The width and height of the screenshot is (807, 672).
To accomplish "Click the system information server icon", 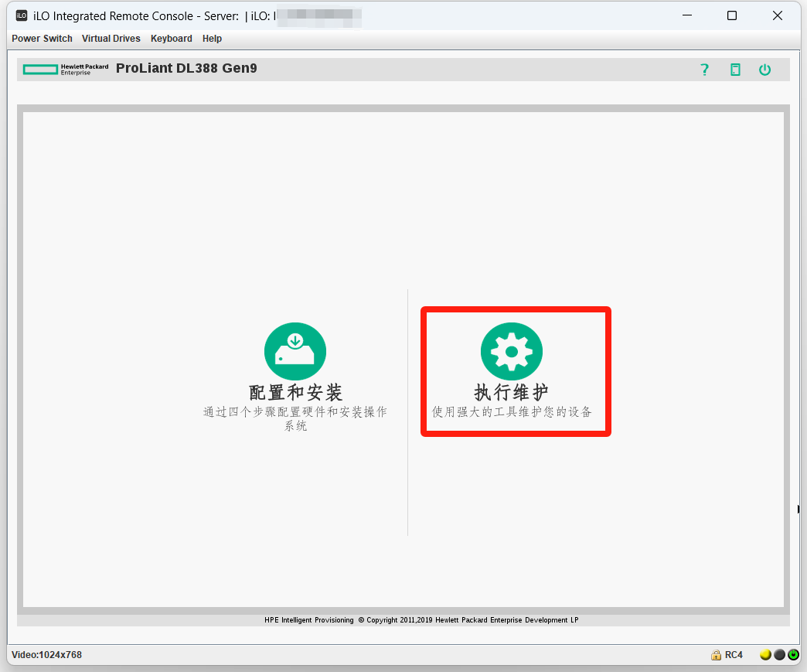I will coord(735,70).
